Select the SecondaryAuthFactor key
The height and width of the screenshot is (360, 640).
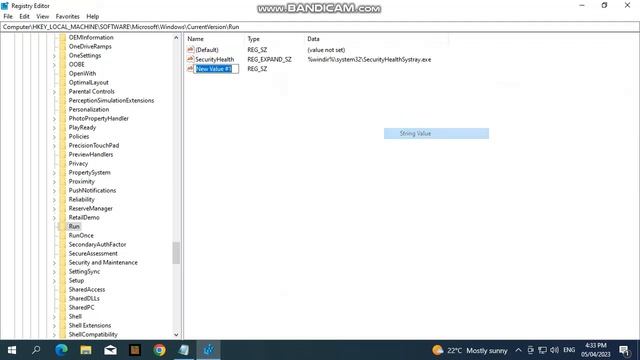tap(97, 244)
